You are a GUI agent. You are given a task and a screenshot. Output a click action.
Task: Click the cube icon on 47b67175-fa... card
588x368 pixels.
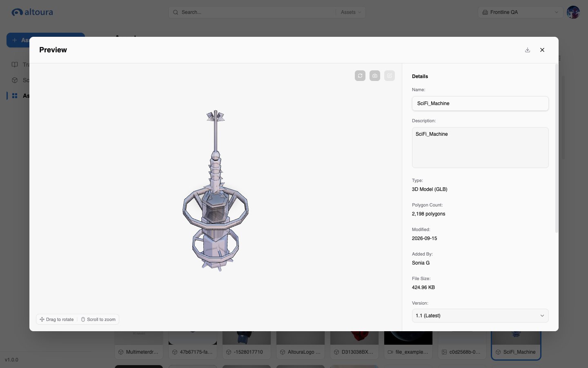[175, 352]
